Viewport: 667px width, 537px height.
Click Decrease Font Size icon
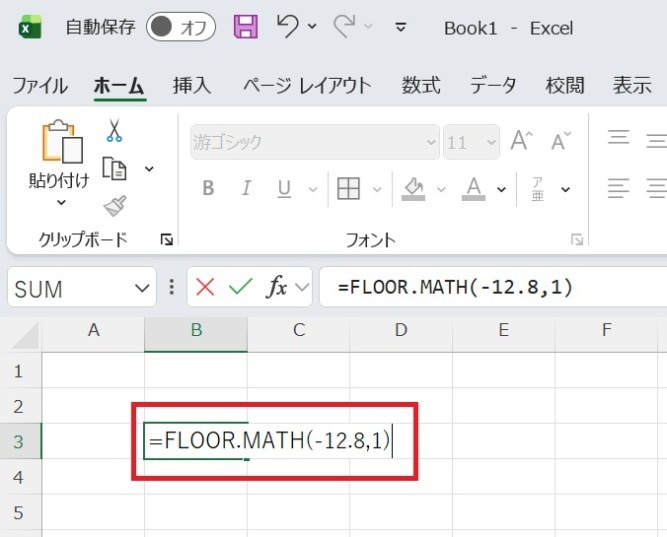[x=561, y=141]
